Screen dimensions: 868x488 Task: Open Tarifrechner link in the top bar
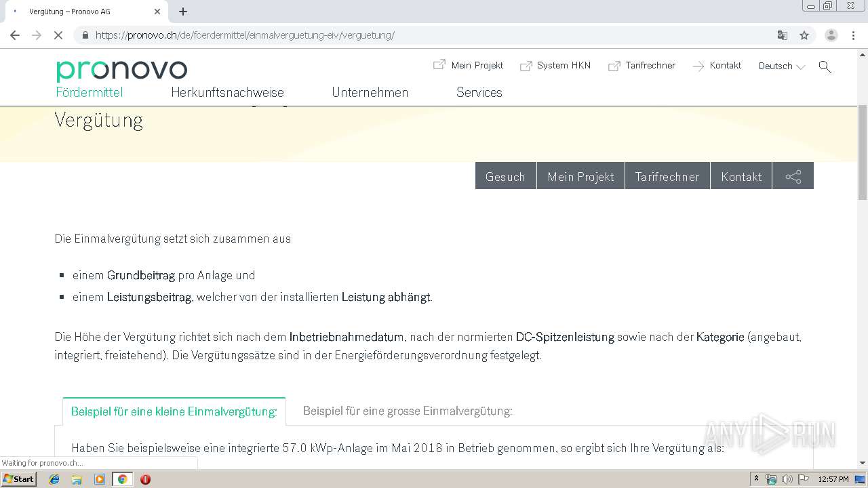click(642, 66)
